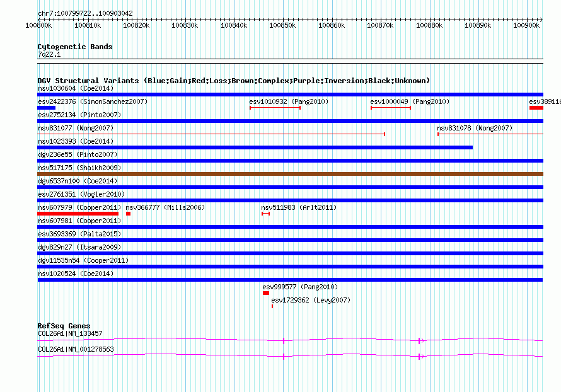
Task: Open the nsv511983 (Arlt2011) variant label
Action: click(x=299, y=207)
